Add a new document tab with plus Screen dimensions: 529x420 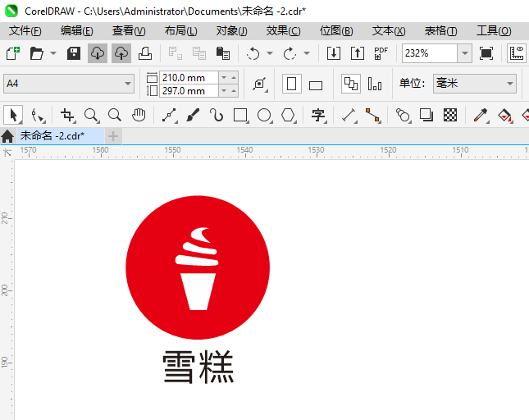[x=113, y=136]
